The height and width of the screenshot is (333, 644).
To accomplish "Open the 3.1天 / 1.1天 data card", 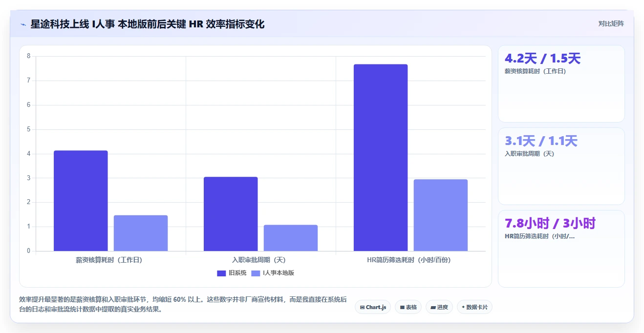I will click(x=561, y=166).
